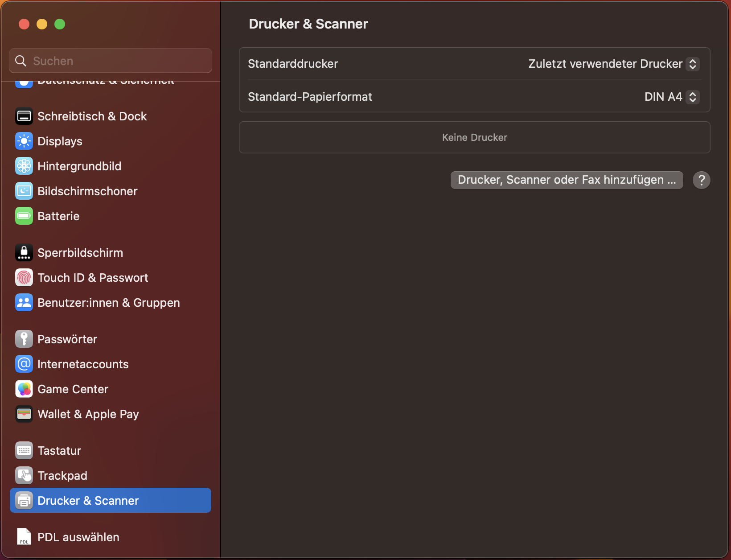Select Tastatur in the sidebar
Image resolution: width=731 pixels, height=560 pixels.
click(59, 451)
